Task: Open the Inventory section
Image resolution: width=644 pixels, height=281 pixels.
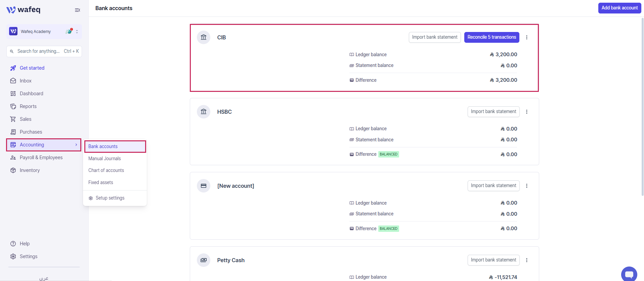Action: (30, 170)
